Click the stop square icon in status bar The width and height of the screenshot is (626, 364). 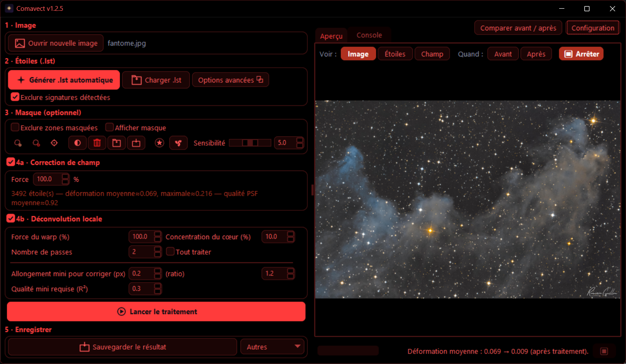603,351
